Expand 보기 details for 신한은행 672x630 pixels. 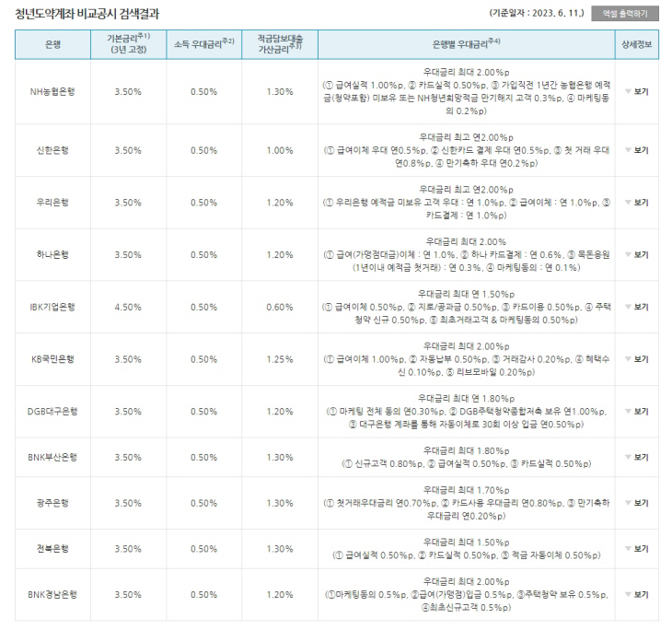tap(637, 150)
